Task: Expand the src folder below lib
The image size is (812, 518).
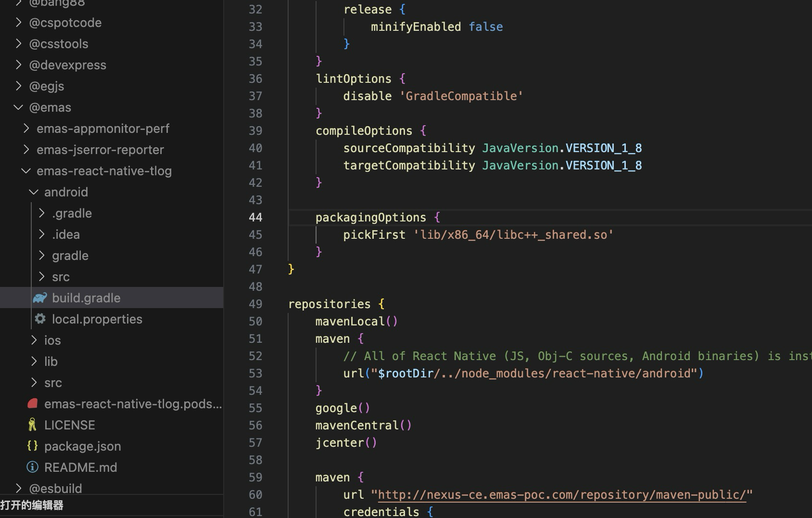Action: 34,383
